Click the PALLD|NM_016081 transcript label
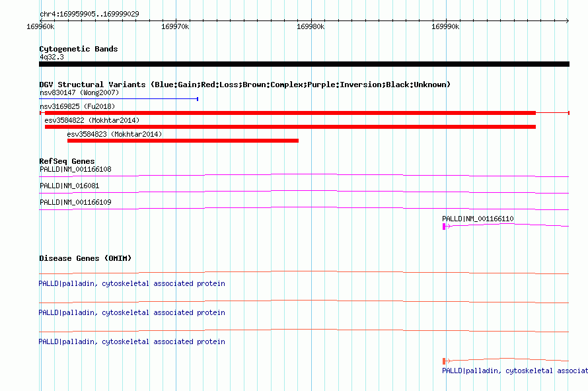This screenshot has width=588, height=391. coord(69,186)
